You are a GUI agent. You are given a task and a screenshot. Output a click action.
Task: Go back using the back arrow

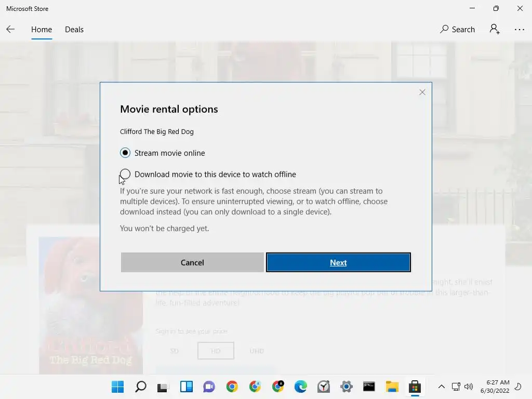tap(10, 30)
